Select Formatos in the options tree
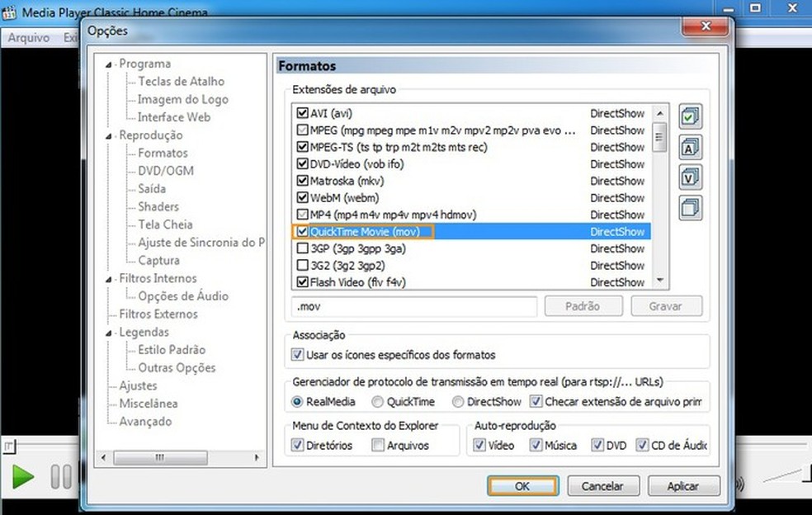The image size is (812, 515). coord(163,153)
